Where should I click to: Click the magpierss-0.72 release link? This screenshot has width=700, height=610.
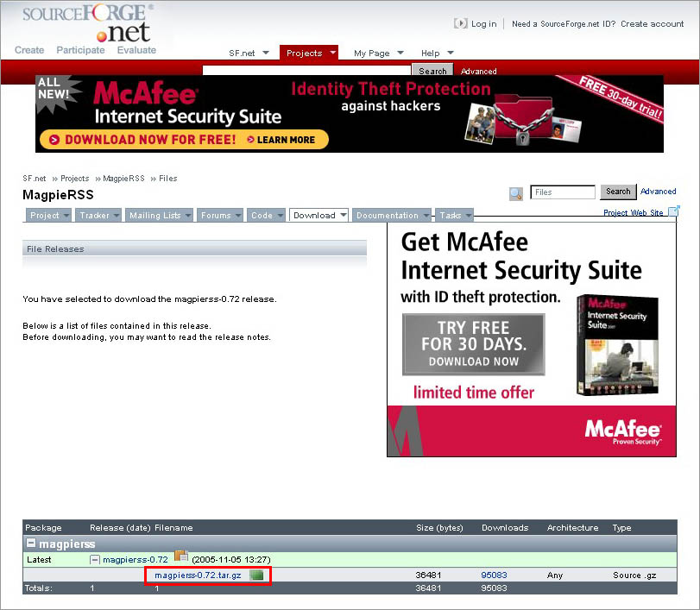coord(136,559)
